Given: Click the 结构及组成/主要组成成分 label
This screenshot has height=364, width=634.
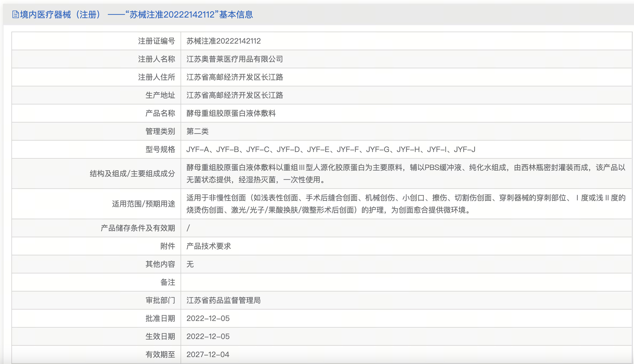Looking at the screenshot, I should click(132, 173).
